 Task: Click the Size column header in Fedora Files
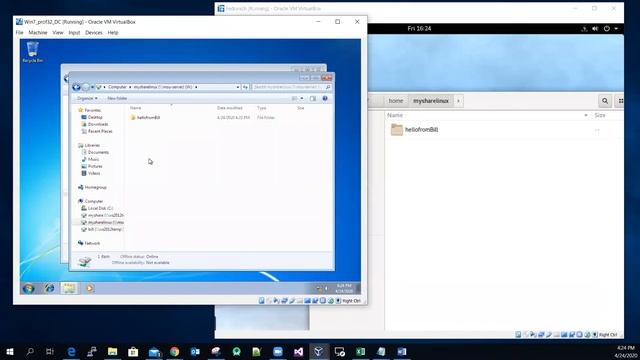(600, 116)
